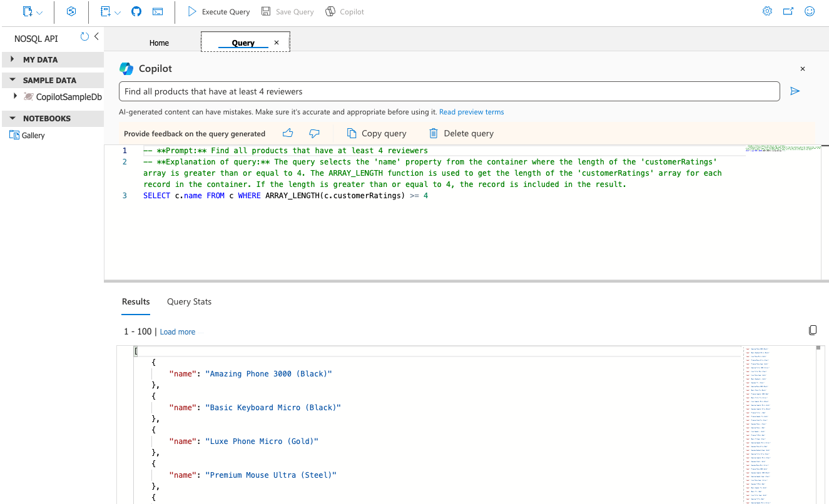The width and height of the screenshot is (829, 504).
Task: Click the query editor minimap
Action: (782, 150)
